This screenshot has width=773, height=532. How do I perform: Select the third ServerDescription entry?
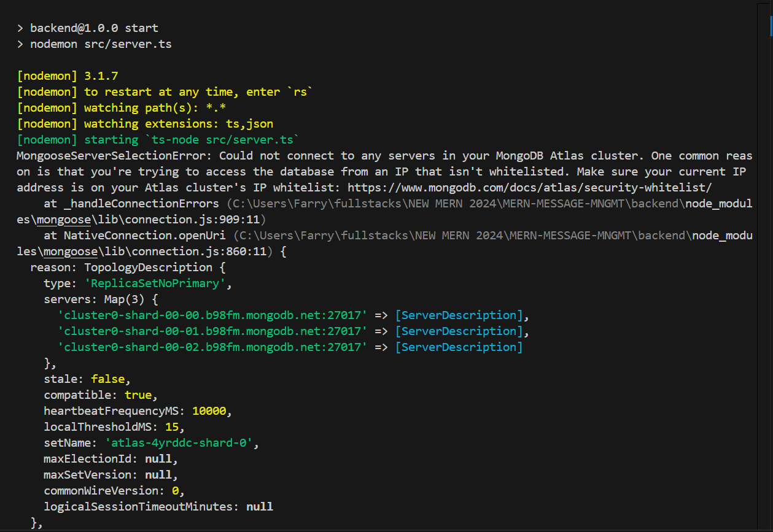tap(459, 347)
